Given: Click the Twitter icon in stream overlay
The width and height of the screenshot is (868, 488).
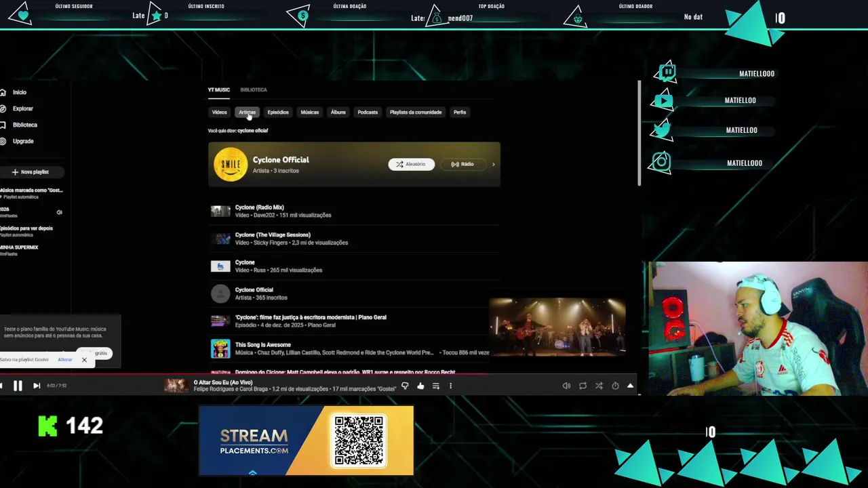Looking at the screenshot, I should pos(662,129).
